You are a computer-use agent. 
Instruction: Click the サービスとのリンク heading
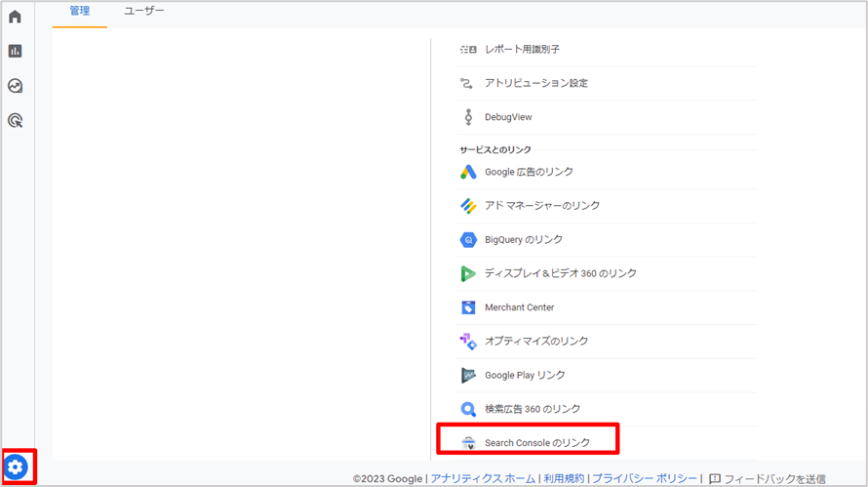click(x=495, y=149)
